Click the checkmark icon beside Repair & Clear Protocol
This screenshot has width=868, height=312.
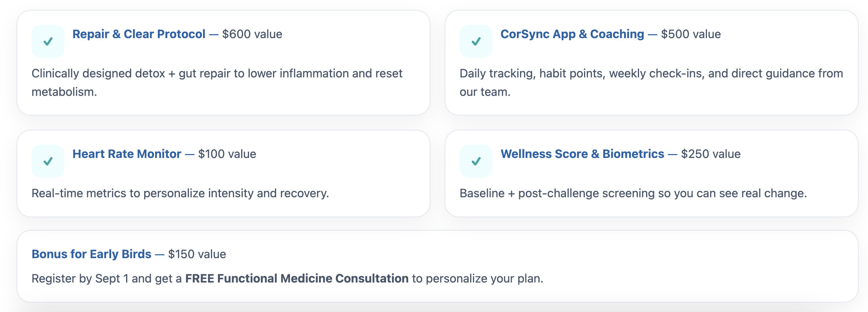48,41
